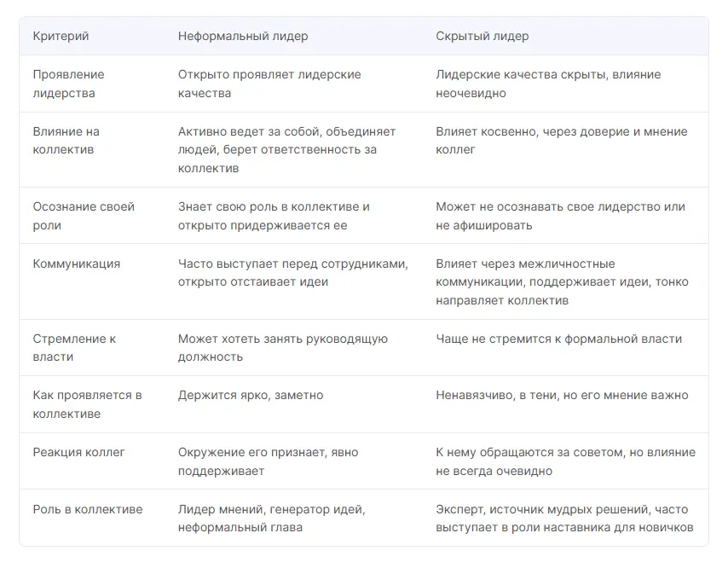The width and height of the screenshot is (728, 562).
Task: Click the "Неформальный лидер" column header
Action: (x=243, y=36)
